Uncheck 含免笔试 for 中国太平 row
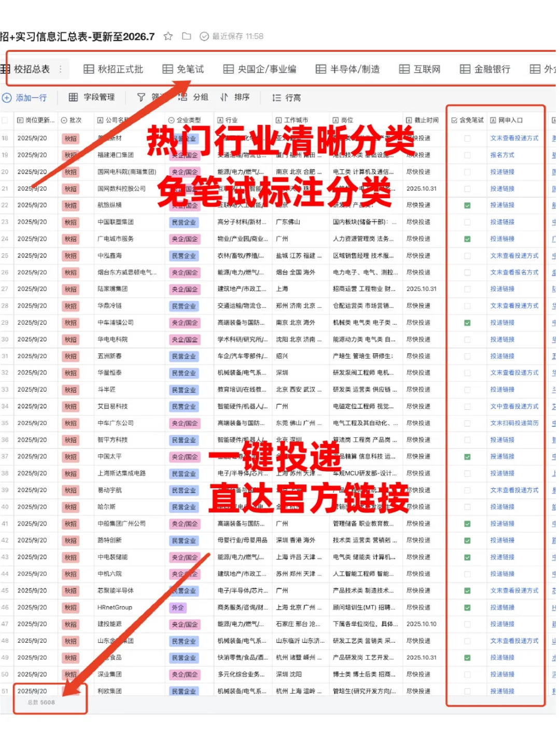The image size is (560, 733). 467,457
